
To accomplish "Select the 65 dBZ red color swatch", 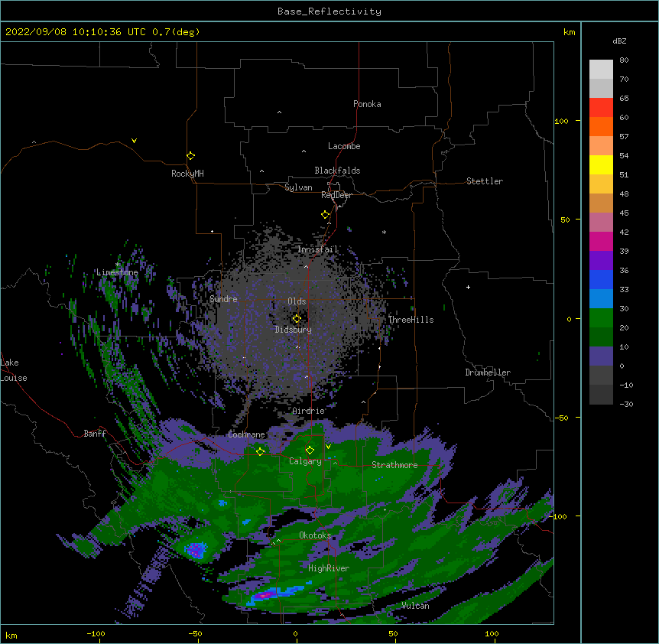I will click(601, 107).
